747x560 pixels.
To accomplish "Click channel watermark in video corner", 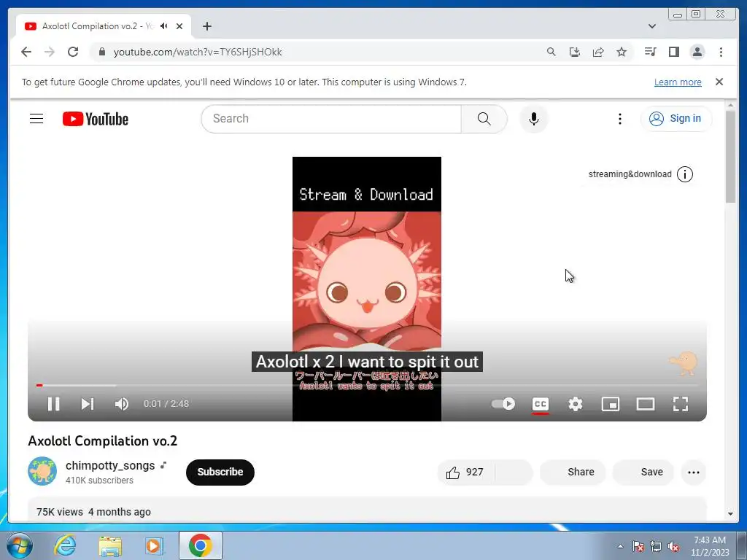I will 684,363.
